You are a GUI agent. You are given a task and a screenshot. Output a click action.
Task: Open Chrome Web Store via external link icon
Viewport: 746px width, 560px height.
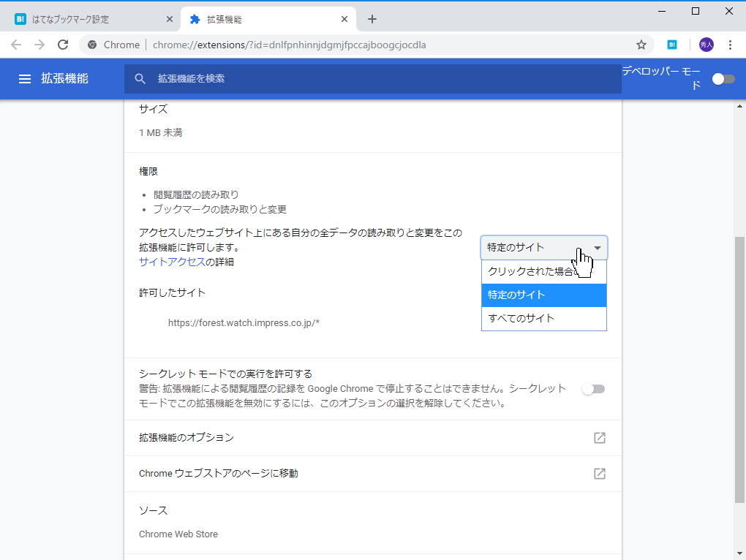coord(599,473)
